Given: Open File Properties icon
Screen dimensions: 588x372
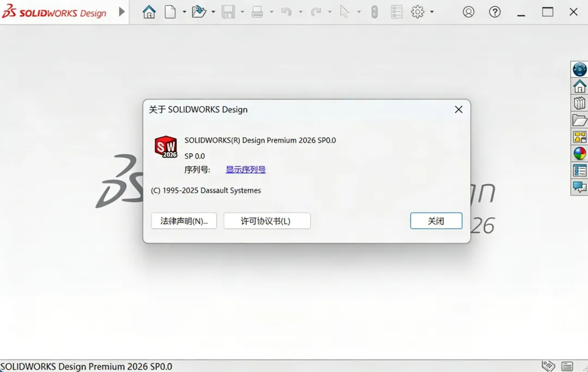Looking at the screenshot, I should [x=396, y=12].
